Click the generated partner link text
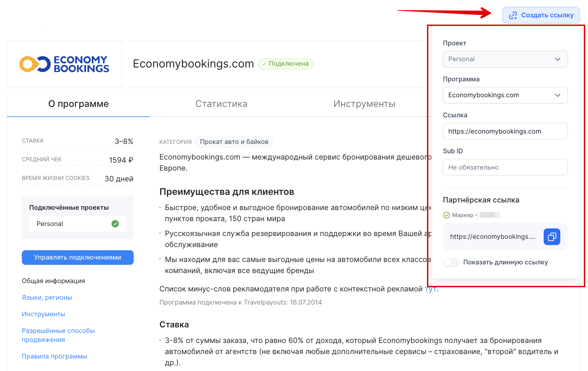Image resolution: width=588 pixels, height=371 pixels. click(x=493, y=237)
